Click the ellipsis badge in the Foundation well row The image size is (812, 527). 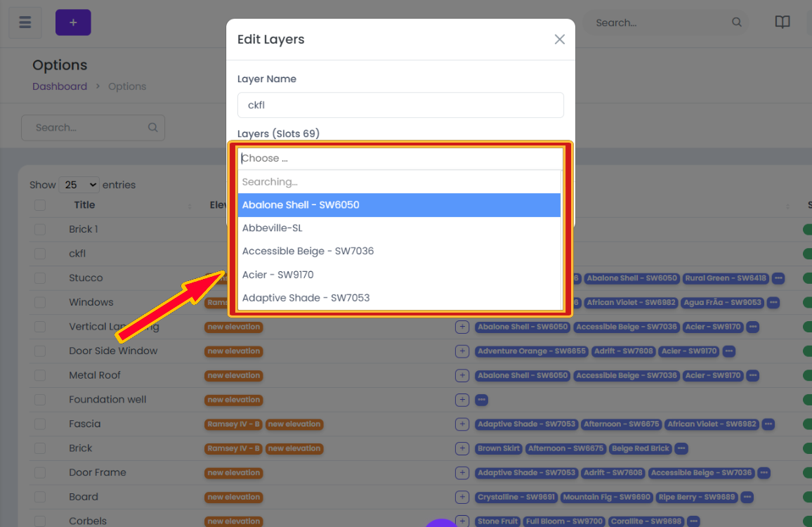(x=482, y=400)
